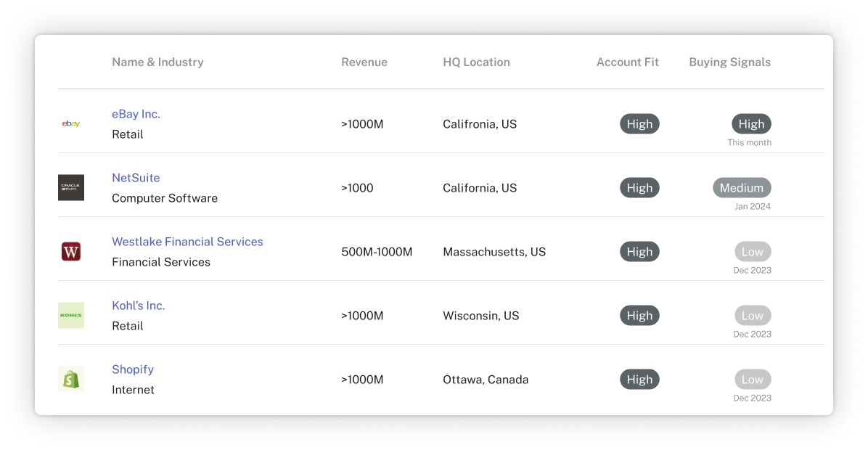Open the Westlake Financial Services link
Screen dimensions: 868x450
click(187, 242)
